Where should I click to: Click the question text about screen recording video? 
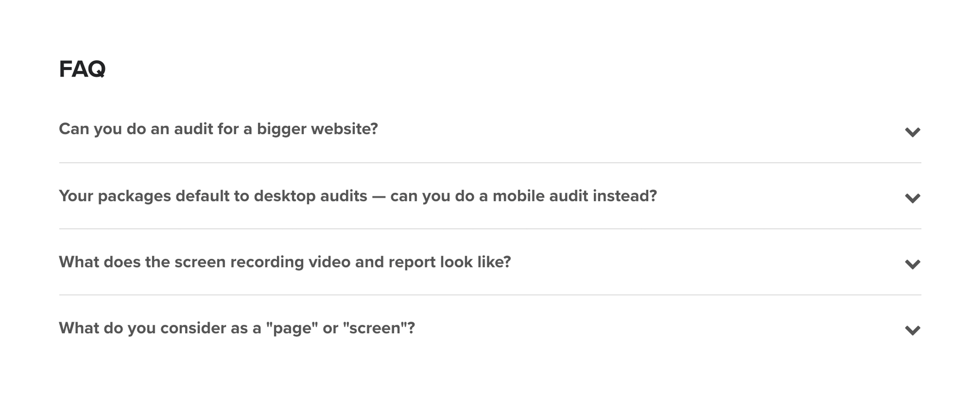[x=285, y=261]
